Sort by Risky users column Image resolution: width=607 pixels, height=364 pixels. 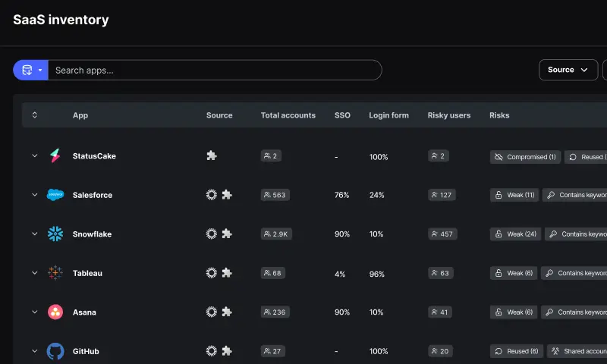(x=449, y=115)
